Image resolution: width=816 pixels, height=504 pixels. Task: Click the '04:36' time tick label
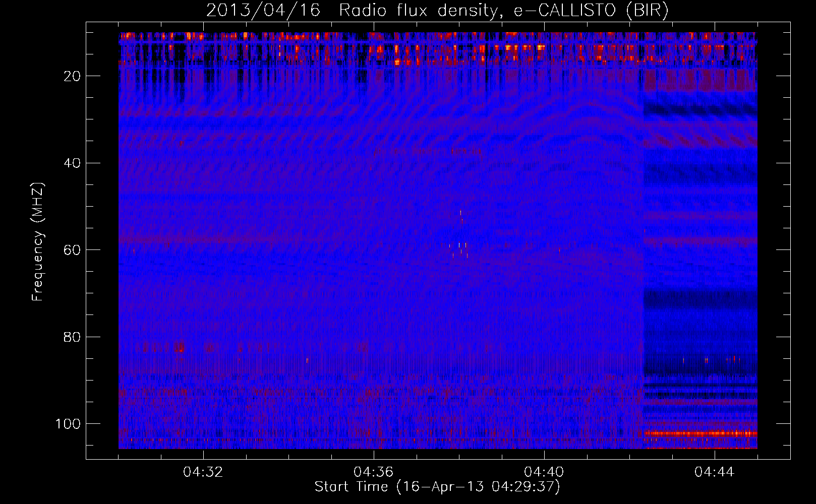[x=374, y=472]
